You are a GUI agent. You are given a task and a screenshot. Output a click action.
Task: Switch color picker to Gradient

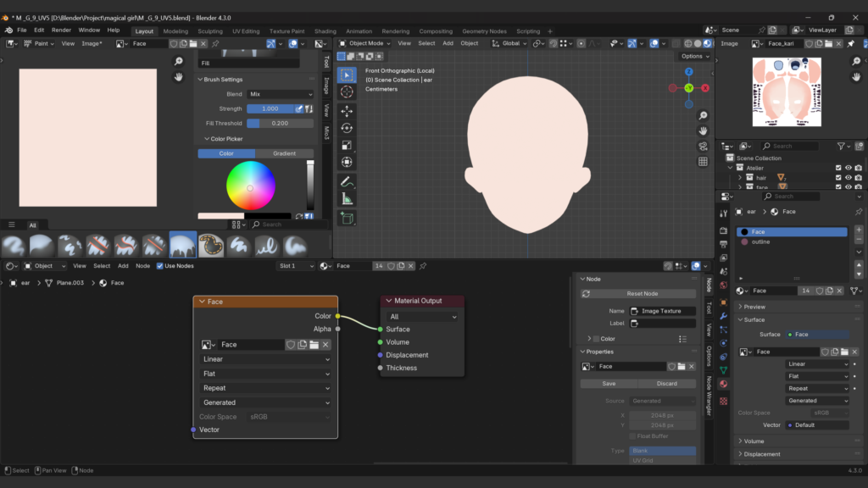pos(284,153)
